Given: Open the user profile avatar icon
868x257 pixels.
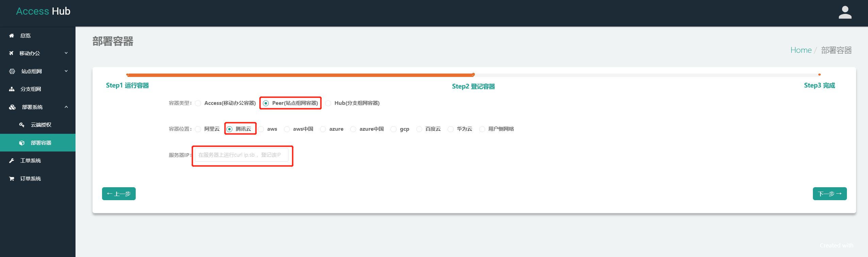Looking at the screenshot, I should (x=845, y=13).
